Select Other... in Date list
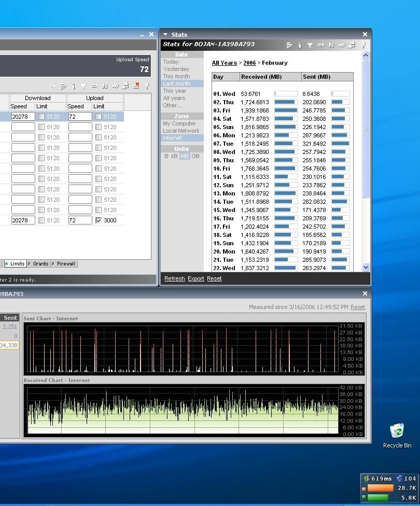This screenshot has width=420, height=506. 172,105
